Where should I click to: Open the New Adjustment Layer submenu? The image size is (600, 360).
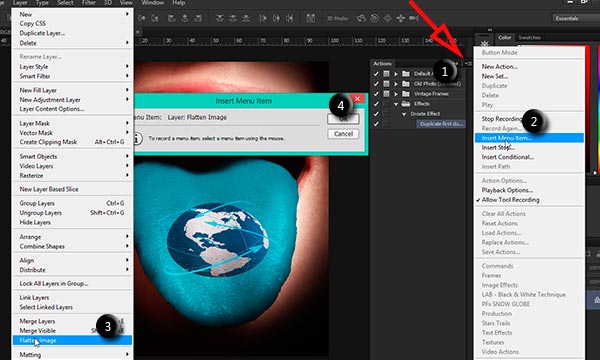coord(73,99)
